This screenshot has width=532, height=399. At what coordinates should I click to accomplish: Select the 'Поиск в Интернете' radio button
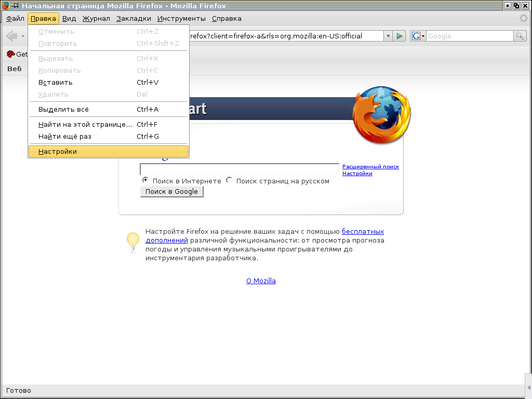pos(145,180)
